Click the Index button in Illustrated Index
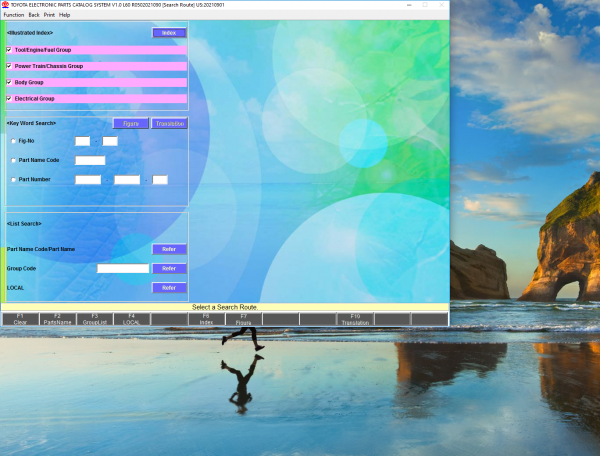 coord(169,33)
